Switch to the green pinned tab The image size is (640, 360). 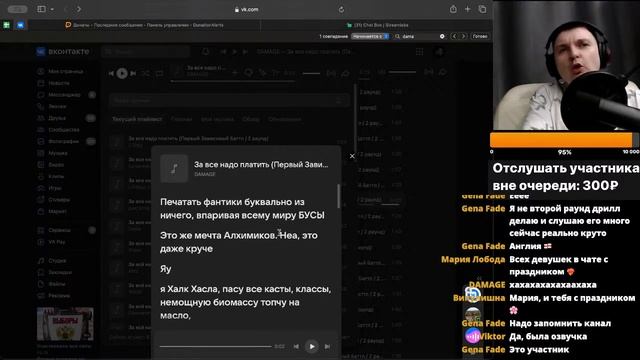tap(7, 25)
